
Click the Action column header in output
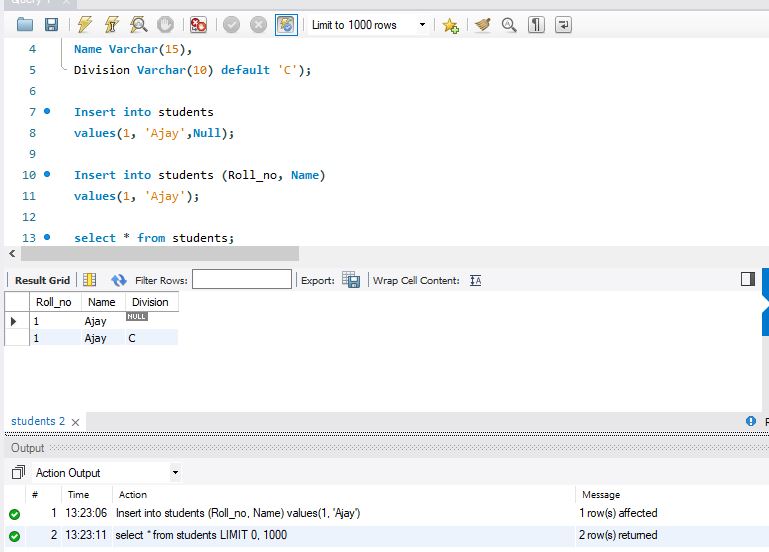coord(132,494)
